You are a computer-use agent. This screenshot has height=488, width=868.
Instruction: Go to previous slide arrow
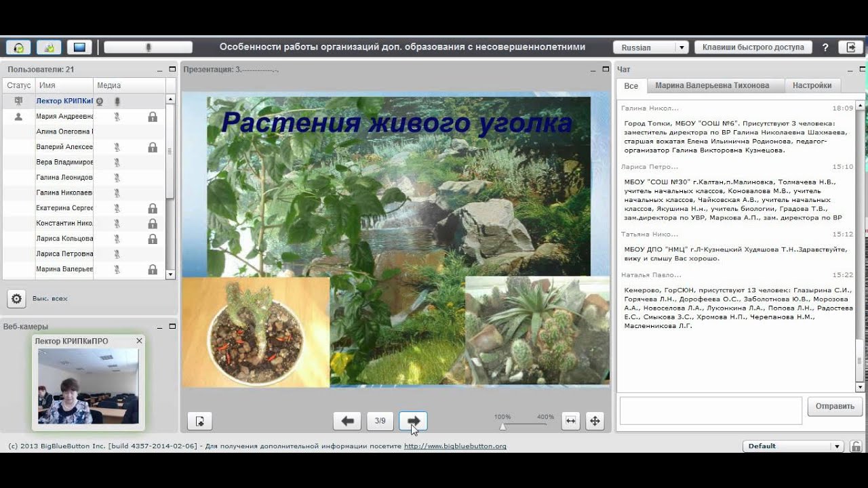coord(347,421)
